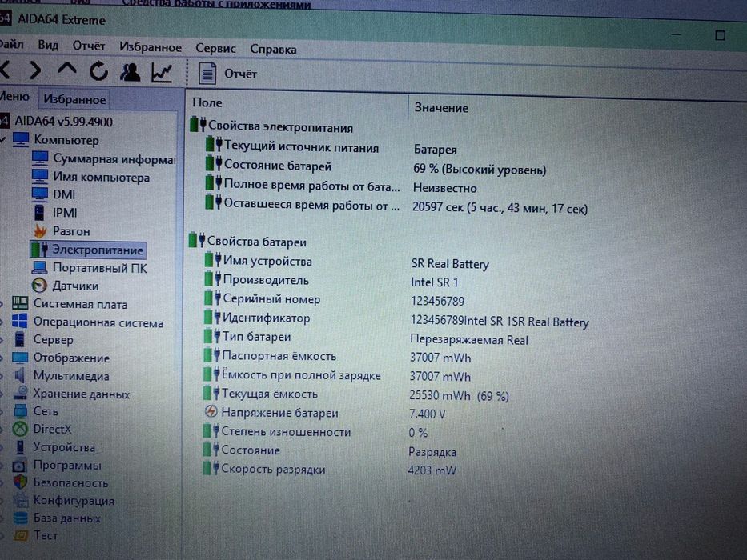Select the Свойства электропитания group header
Screen dimensions: 747x560
(271, 126)
